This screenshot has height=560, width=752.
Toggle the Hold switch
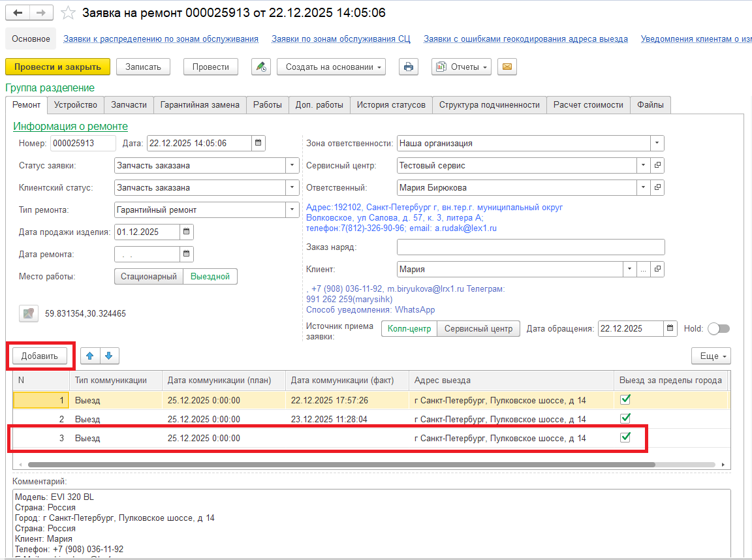719,329
